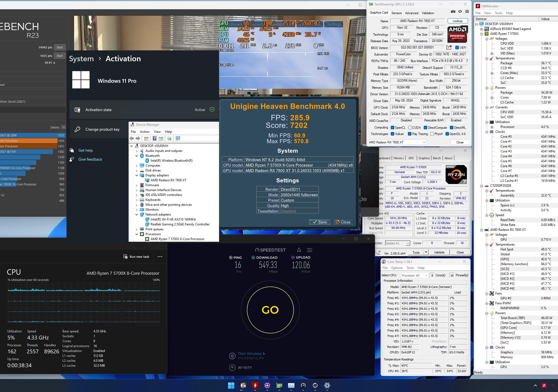Click the Validate button in CPU-Z
This screenshot has width=558, height=392.
tap(439, 252)
